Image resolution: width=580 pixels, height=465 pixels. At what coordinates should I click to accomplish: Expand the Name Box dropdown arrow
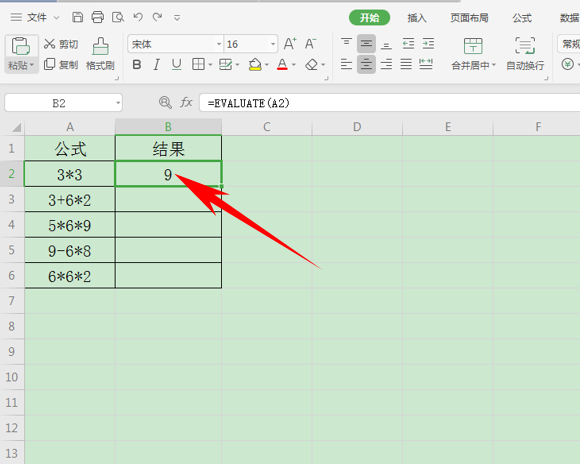click(x=118, y=103)
